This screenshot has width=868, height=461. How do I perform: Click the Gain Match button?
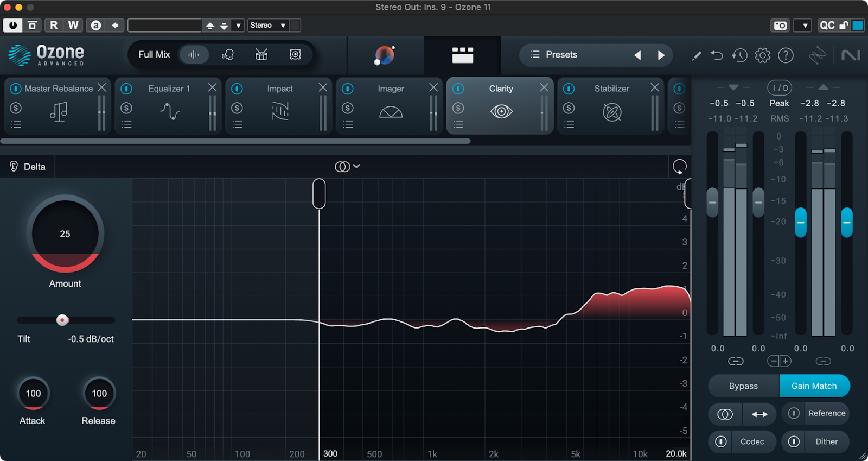pyautogui.click(x=814, y=386)
